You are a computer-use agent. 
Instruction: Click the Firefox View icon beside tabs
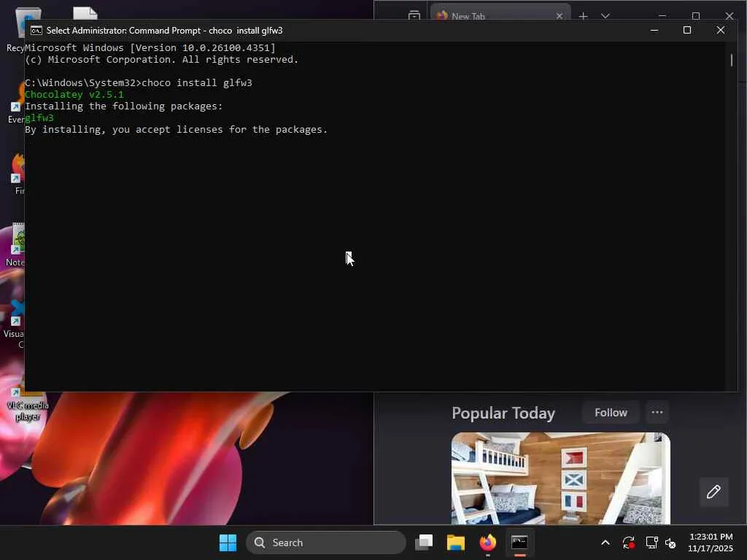pos(414,15)
